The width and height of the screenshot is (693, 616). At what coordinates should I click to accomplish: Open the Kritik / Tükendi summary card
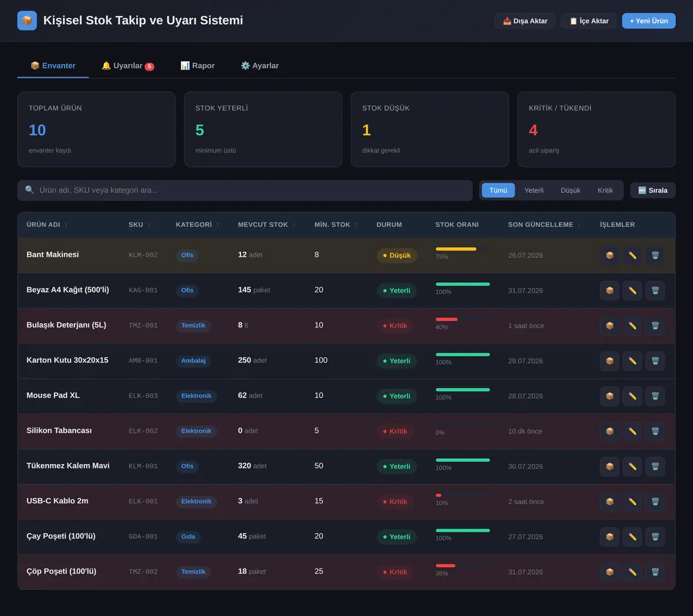[x=597, y=129]
